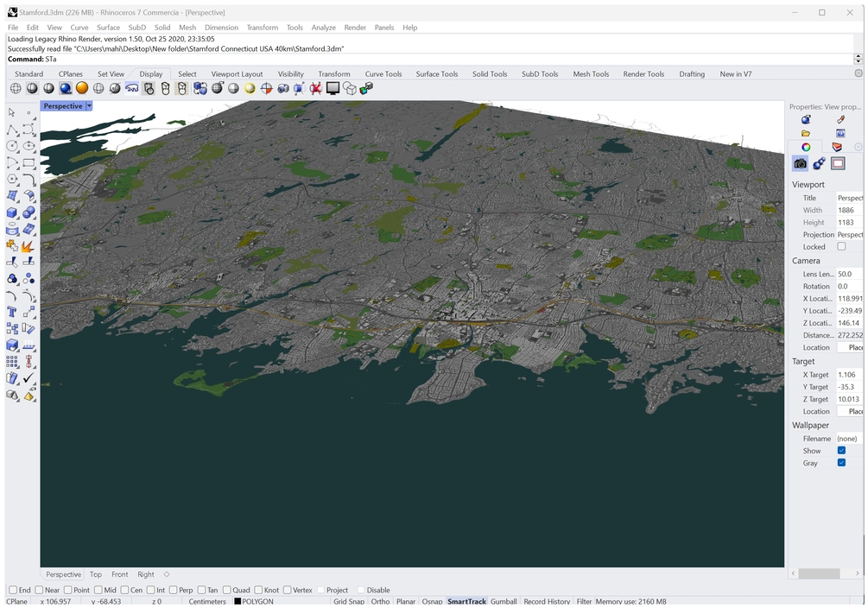
Task: Click the Box solid tool in sidebar
Action: pos(12,212)
